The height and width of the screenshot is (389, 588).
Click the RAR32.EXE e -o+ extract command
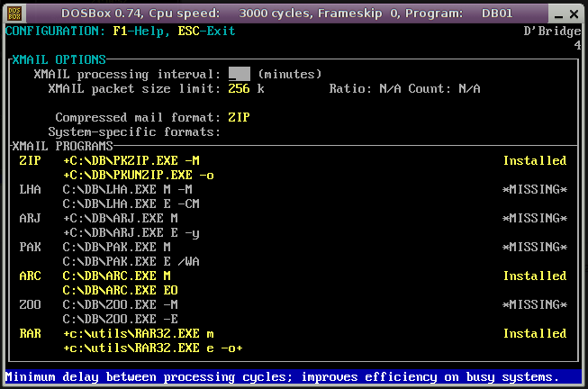[152, 348]
